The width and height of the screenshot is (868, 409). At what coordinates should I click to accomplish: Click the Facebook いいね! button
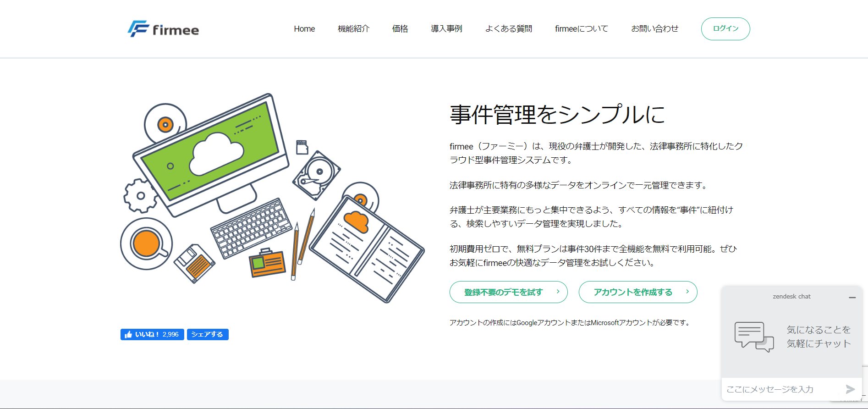pyautogui.click(x=152, y=334)
